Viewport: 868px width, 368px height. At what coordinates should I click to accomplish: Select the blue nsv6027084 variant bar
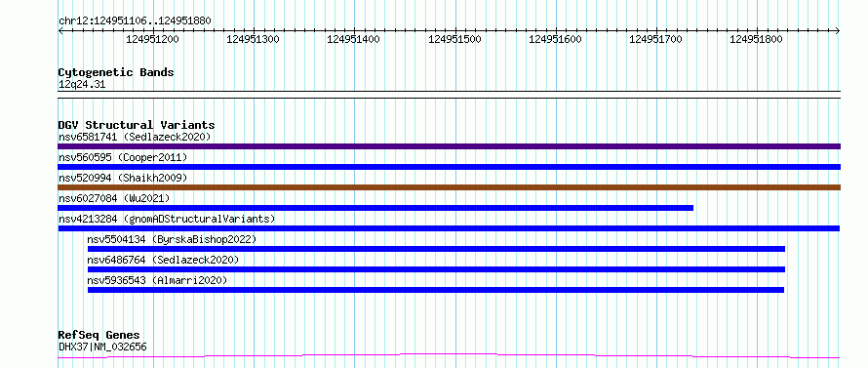click(x=375, y=208)
